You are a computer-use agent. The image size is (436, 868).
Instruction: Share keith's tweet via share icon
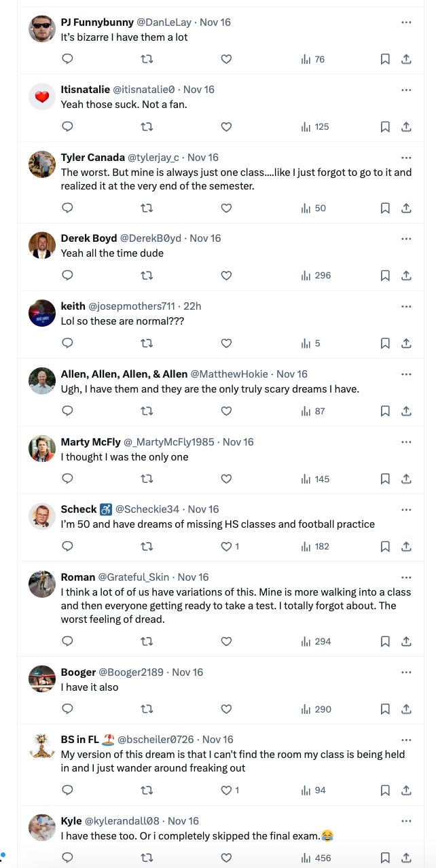[406, 343]
